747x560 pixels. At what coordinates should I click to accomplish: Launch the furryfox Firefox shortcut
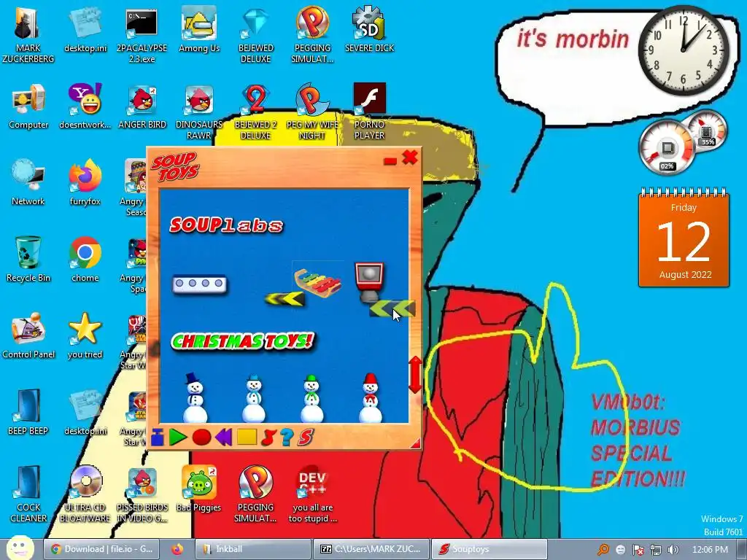coord(85,183)
